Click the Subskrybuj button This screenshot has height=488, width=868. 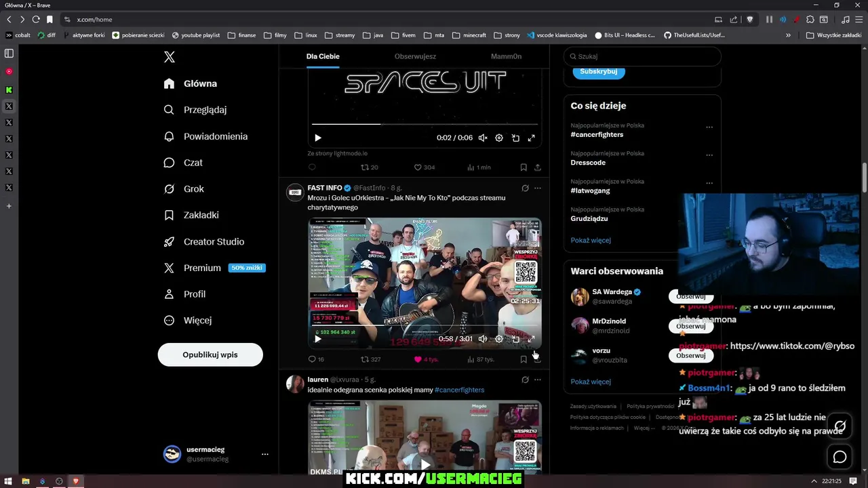599,71
